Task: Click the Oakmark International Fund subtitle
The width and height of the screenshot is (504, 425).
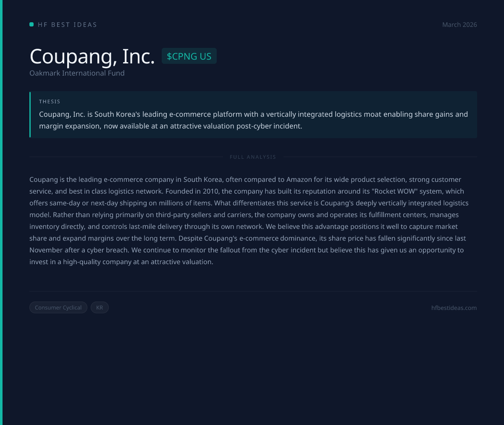Action: pyautogui.click(x=77, y=73)
